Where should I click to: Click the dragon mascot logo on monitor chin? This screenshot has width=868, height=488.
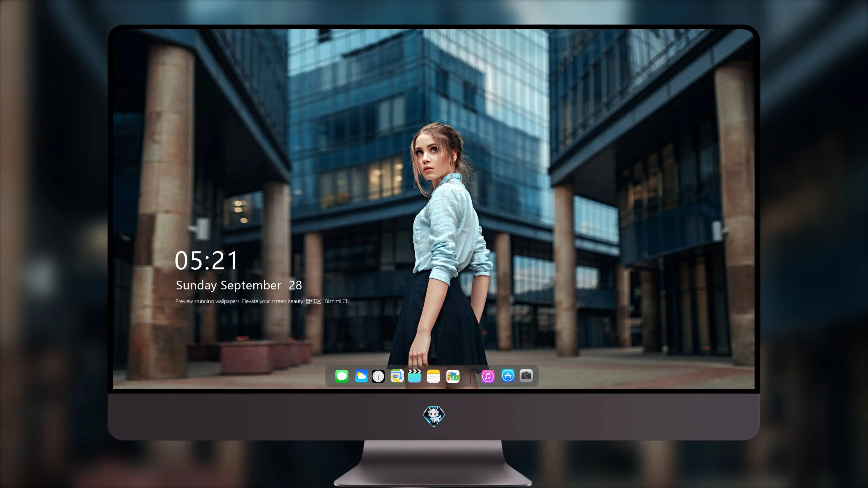click(x=434, y=416)
